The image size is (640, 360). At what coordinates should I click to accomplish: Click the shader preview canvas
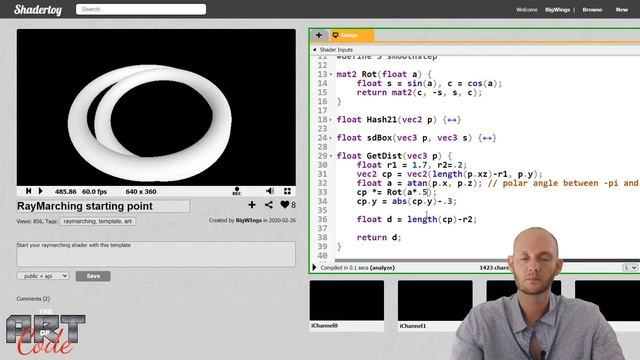tap(156, 107)
